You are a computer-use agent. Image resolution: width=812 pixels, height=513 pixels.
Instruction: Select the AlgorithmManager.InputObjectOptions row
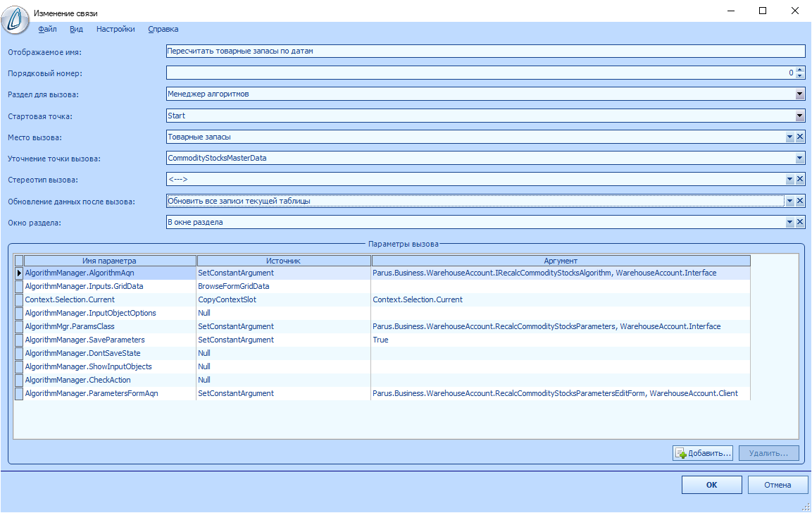click(x=382, y=313)
